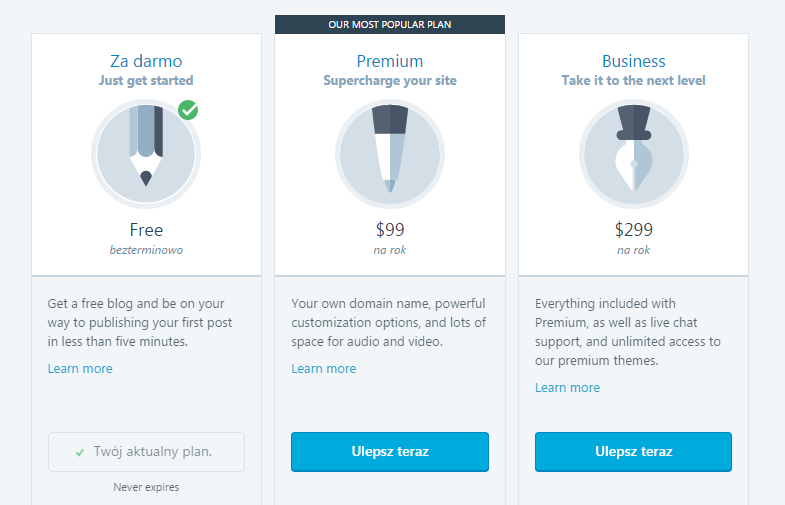785x505 pixels.
Task: Select the Business plan title
Action: coord(633,61)
